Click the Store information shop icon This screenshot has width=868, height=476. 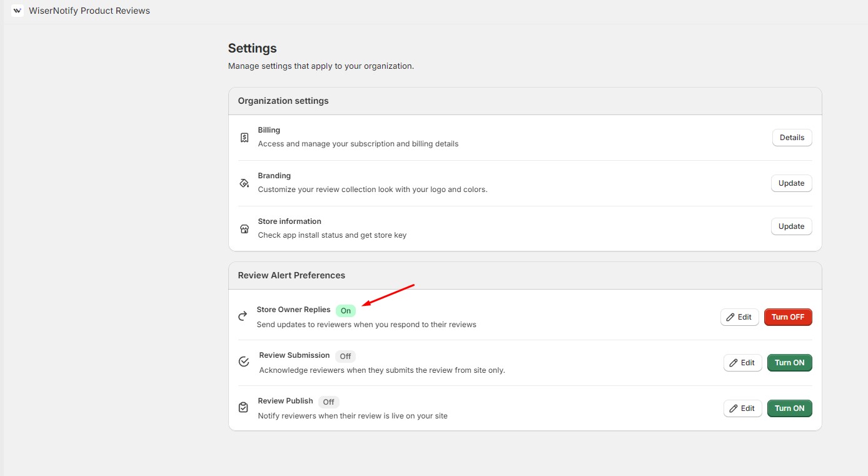(245, 229)
